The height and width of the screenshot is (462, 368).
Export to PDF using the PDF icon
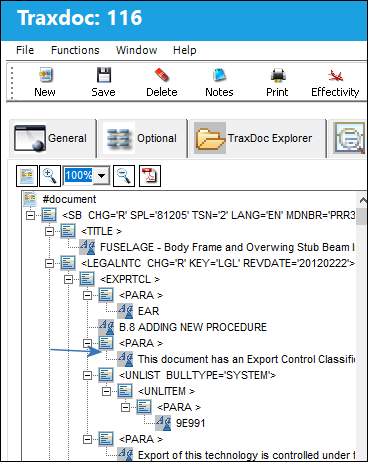150,176
